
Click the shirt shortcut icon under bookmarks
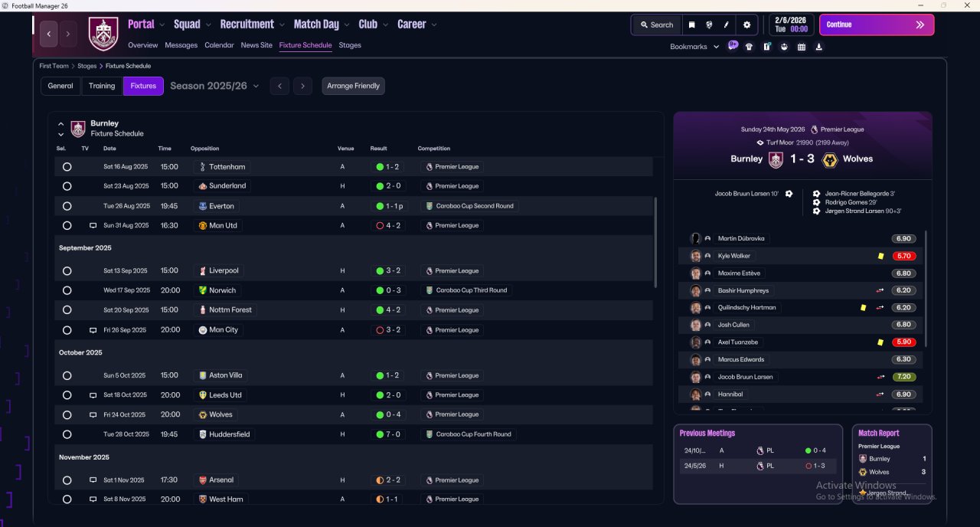(x=749, y=47)
